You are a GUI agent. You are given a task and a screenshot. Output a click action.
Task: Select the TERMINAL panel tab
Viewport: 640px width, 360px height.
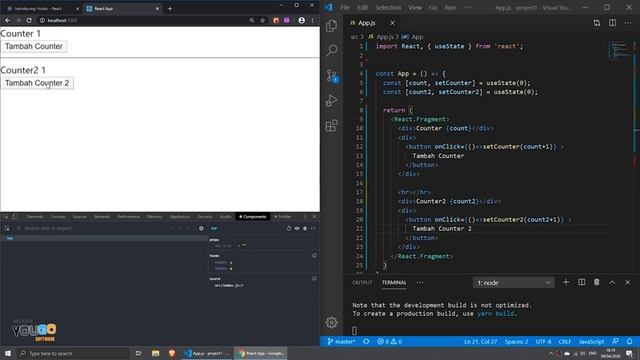394,282
